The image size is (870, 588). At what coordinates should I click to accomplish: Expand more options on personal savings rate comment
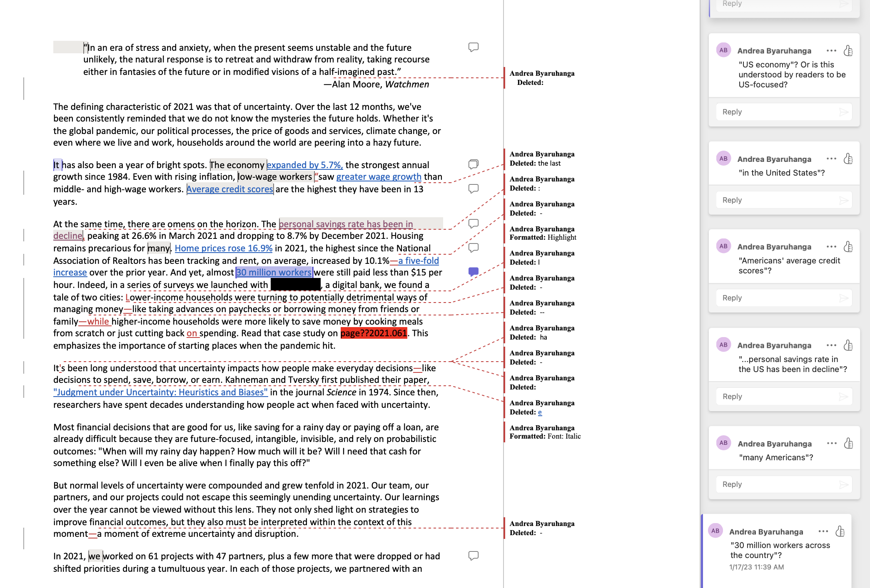point(831,345)
